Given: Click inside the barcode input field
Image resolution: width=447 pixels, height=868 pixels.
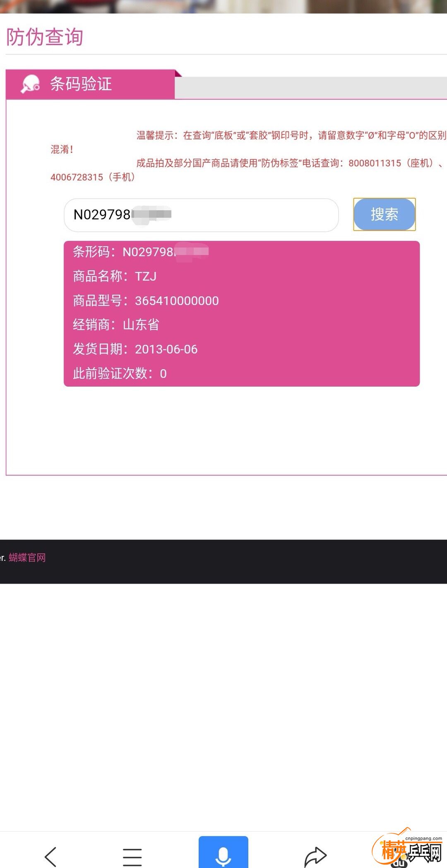Looking at the screenshot, I should [x=201, y=215].
